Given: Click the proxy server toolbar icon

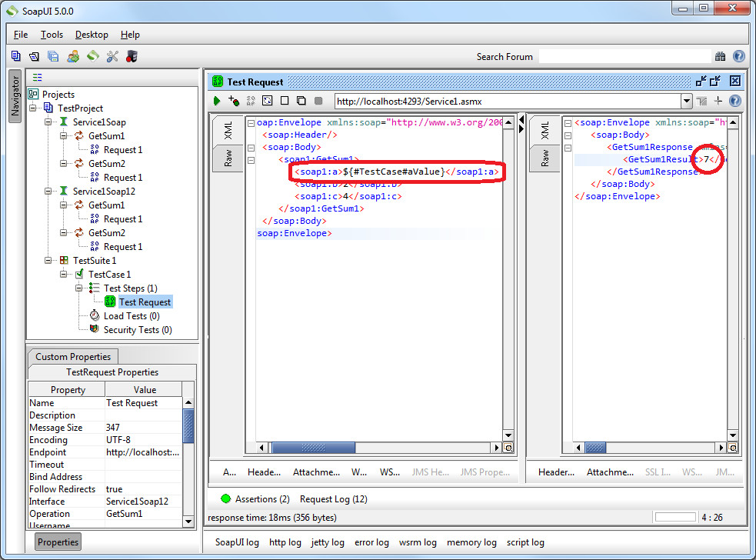Looking at the screenshot, I should (132, 56).
